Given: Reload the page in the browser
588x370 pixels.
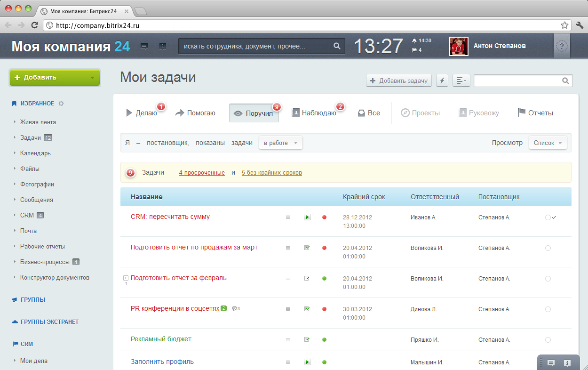Looking at the screenshot, I should pyautogui.click(x=34, y=25).
